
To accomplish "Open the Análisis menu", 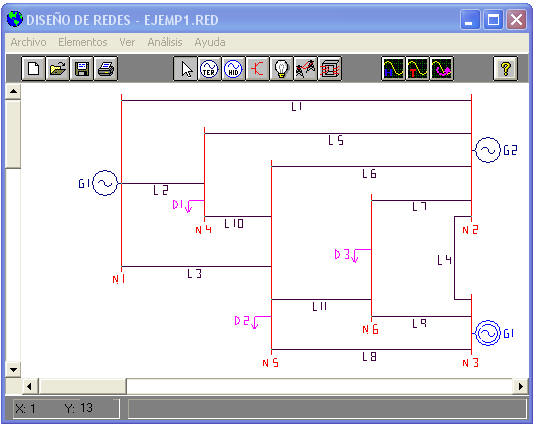I will click(165, 42).
